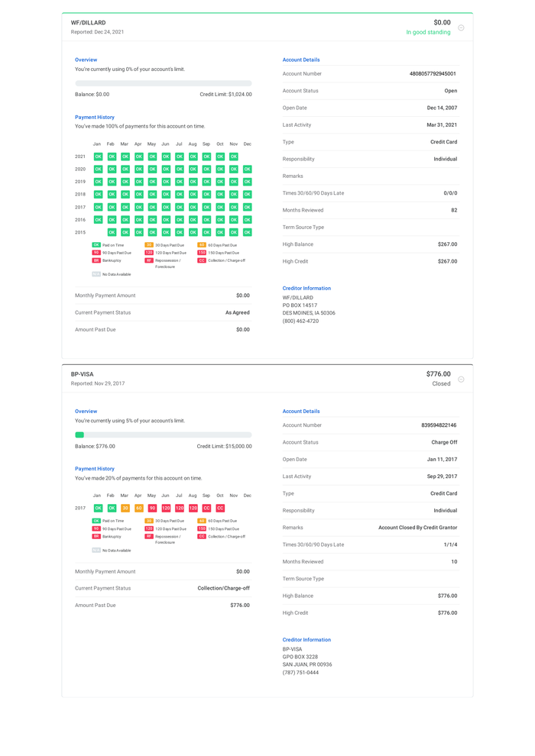The width and height of the screenshot is (535, 756).
Task: Click WF/DILLARD 2021 January OK badge
Action: [98, 157]
